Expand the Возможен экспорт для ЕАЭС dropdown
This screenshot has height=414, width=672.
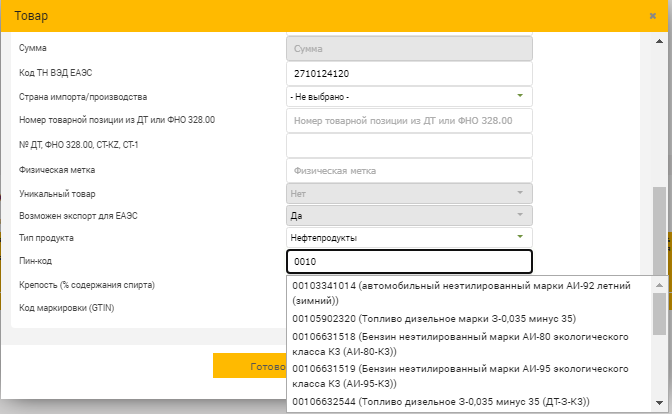click(x=409, y=216)
